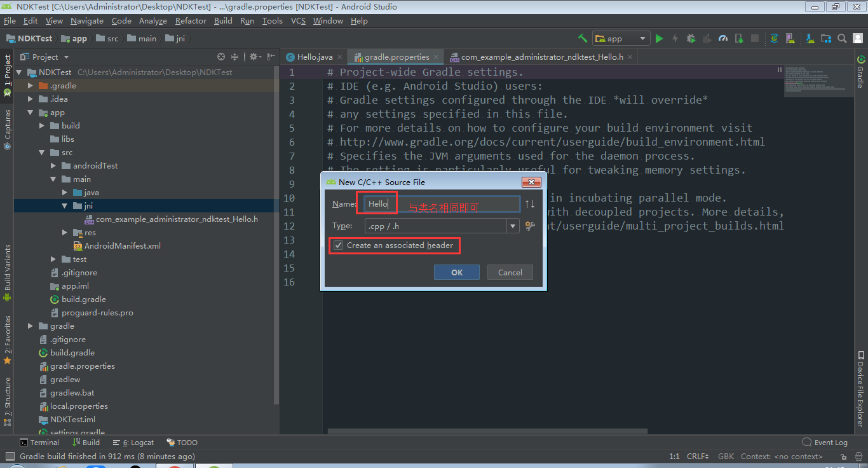Click the Stop square icon
The height and width of the screenshot is (468, 868).
755,38
